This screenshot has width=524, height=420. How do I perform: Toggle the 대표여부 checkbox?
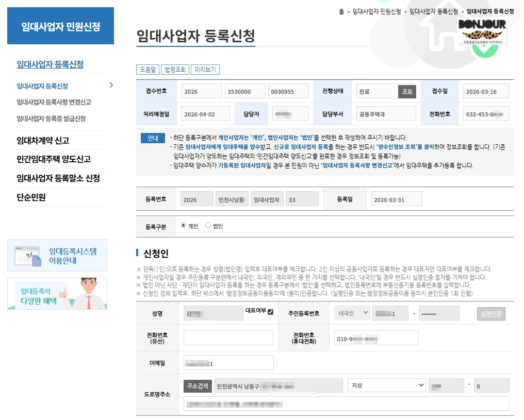[270, 312]
